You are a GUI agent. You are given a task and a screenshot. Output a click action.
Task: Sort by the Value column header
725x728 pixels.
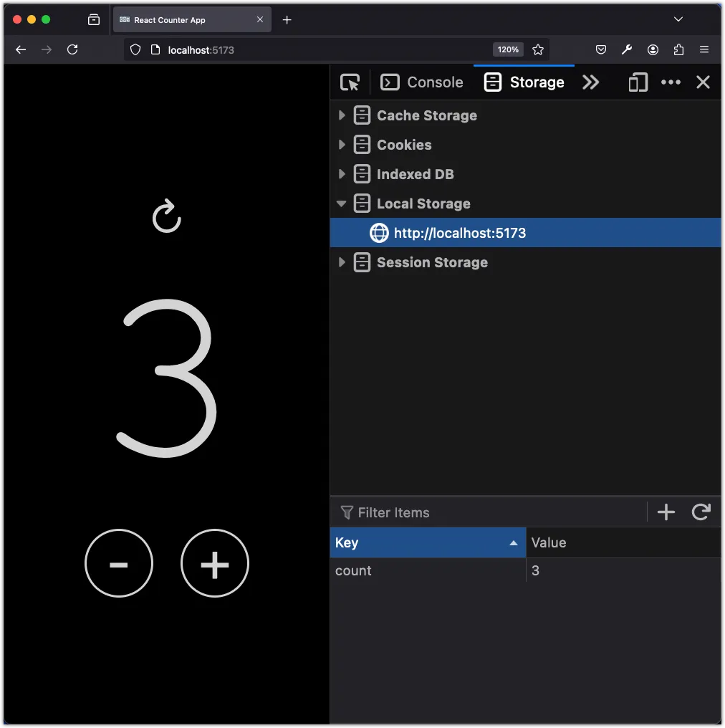tap(623, 542)
